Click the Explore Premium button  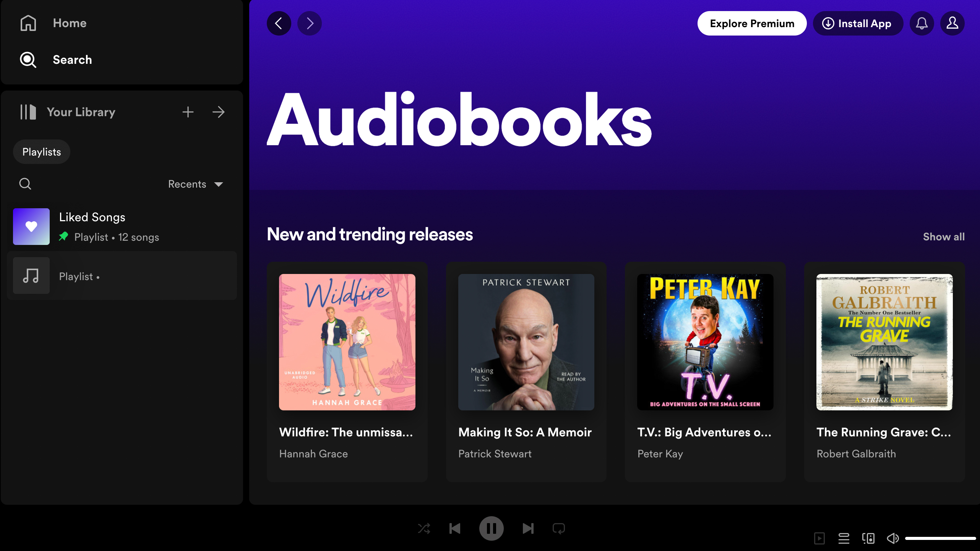click(x=751, y=23)
